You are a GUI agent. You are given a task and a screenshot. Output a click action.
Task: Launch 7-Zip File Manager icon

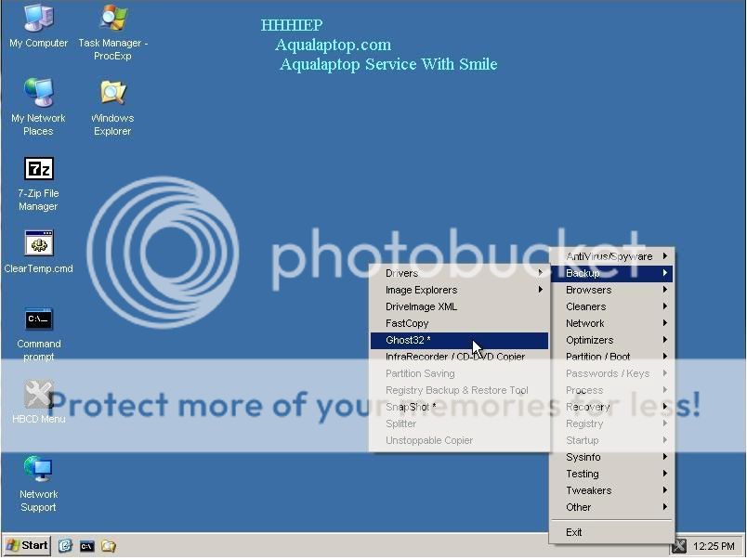(x=38, y=170)
